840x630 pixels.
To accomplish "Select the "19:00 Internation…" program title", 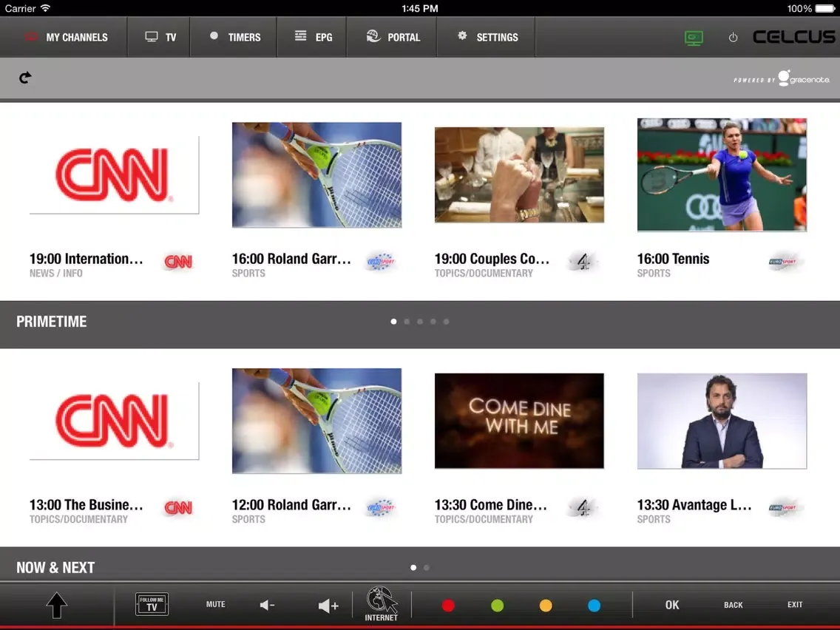I will (87, 259).
